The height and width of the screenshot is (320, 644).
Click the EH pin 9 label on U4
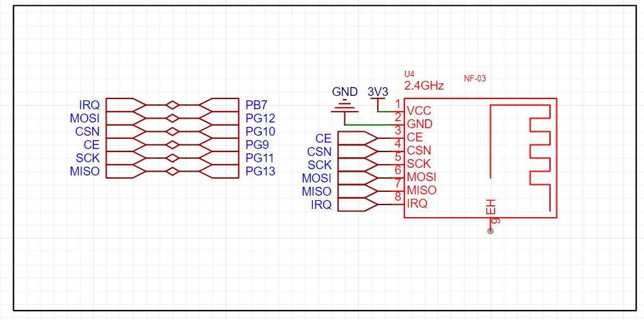(491, 206)
